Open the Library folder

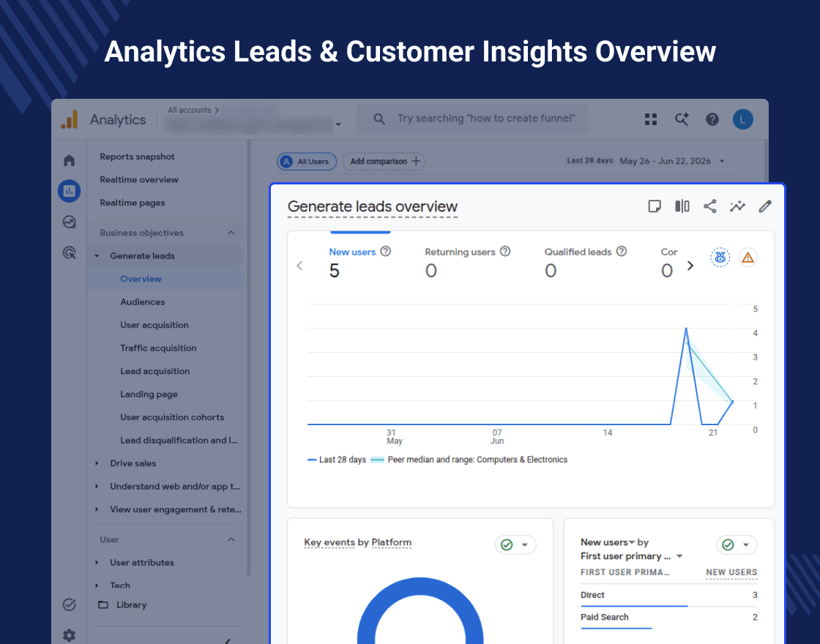pyautogui.click(x=124, y=604)
